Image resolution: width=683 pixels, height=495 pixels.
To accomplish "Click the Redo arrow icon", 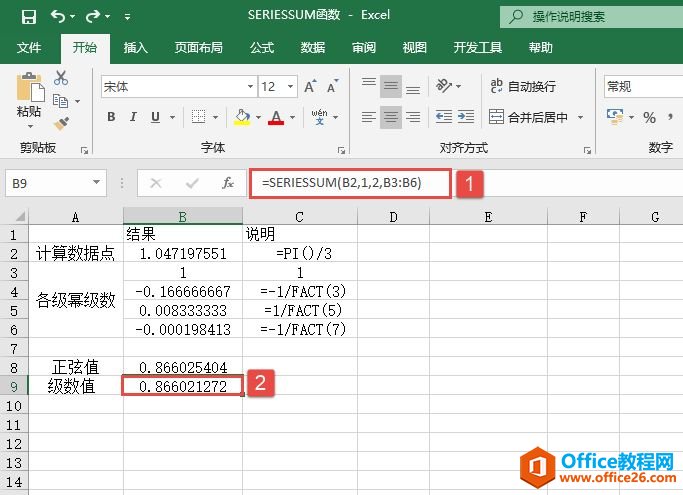I will (x=93, y=17).
